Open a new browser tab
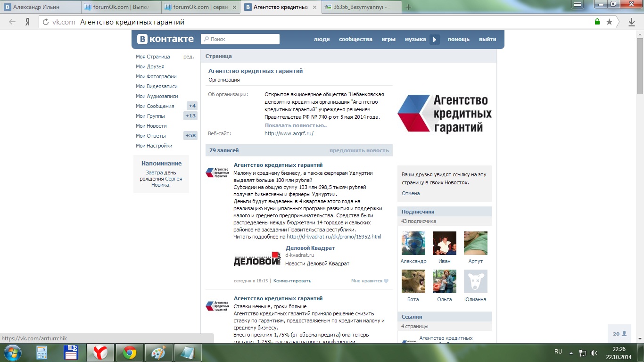 point(408,7)
